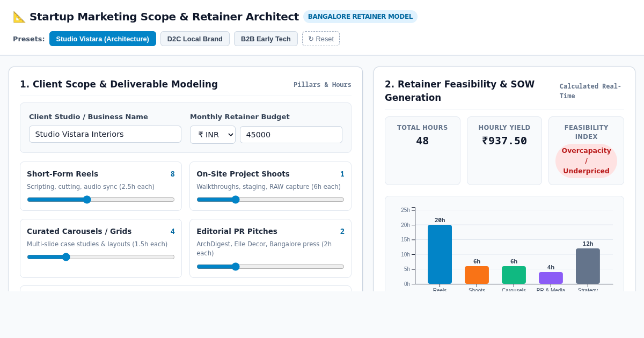Click the Overcapacity / Underpriced feasibility badge

(586, 161)
